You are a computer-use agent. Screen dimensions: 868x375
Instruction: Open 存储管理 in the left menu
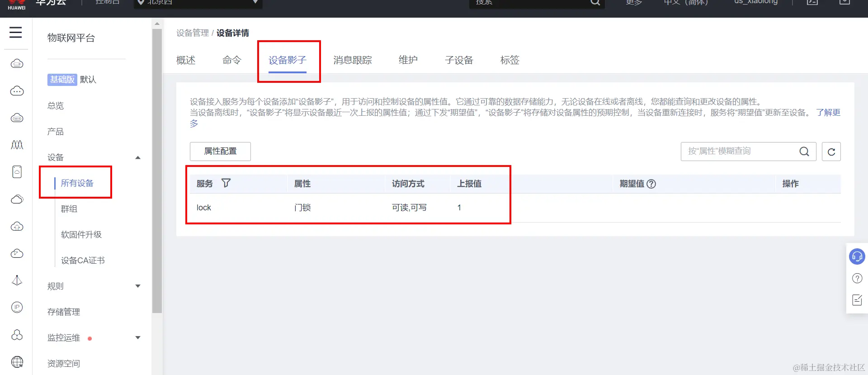64,312
